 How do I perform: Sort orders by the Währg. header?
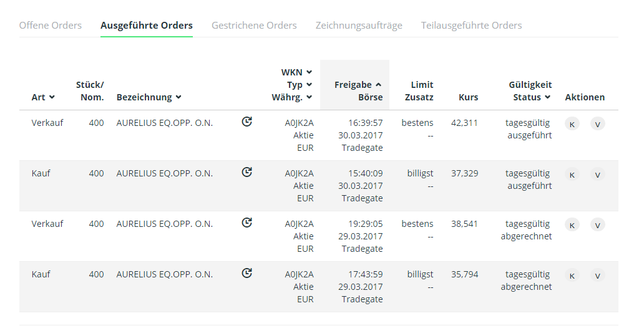pyautogui.click(x=292, y=97)
